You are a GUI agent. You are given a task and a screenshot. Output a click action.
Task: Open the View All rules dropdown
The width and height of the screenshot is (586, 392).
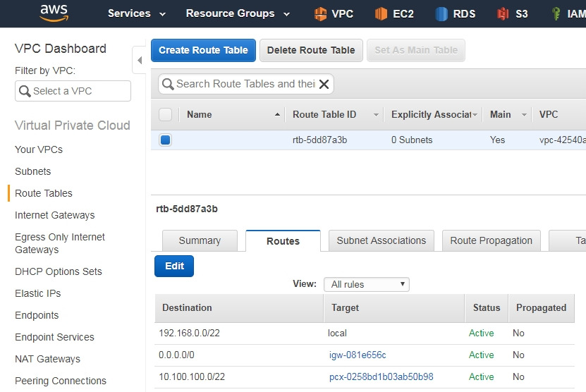367,284
